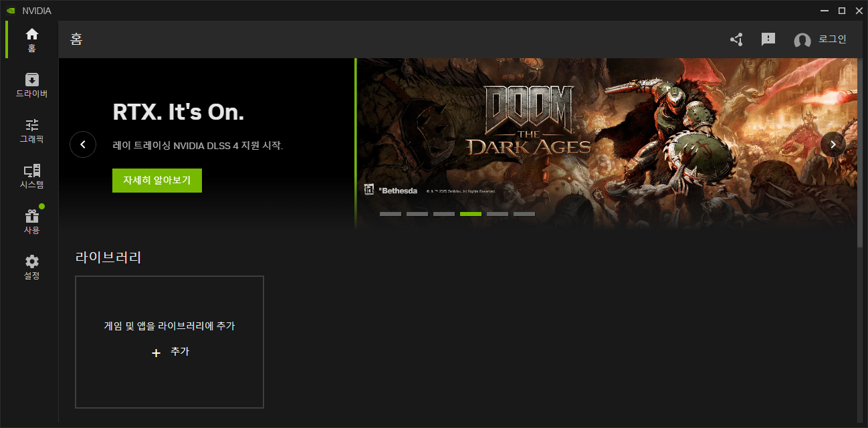This screenshot has width=868, height=428.
Task: Click the 게임 및 앱을 라이브러리에 추가 text
Action: pyautogui.click(x=169, y=326)
